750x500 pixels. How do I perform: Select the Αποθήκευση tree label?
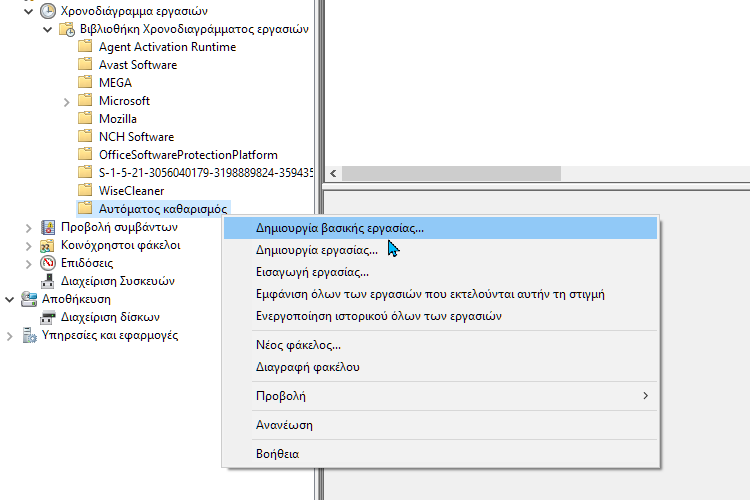(x=76, y=299)
